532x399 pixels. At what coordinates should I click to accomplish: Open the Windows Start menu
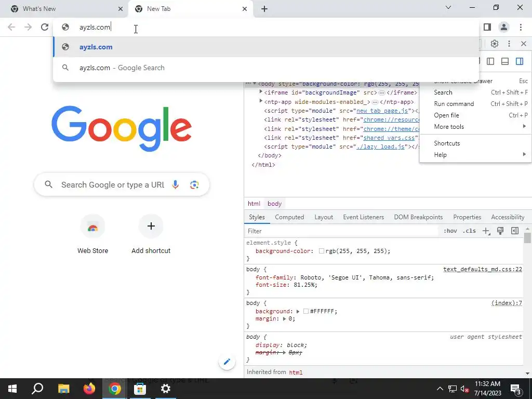tap(12, 389)
